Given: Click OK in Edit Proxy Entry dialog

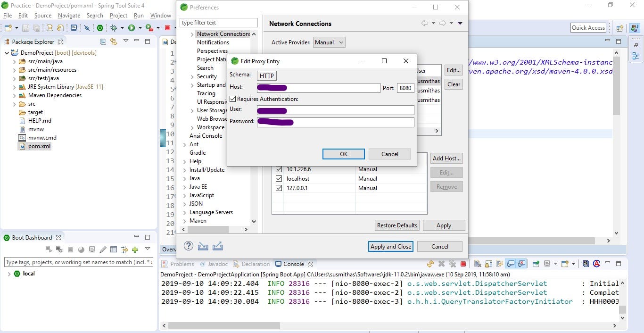Looking at the screenshot, I should (344, 154).
